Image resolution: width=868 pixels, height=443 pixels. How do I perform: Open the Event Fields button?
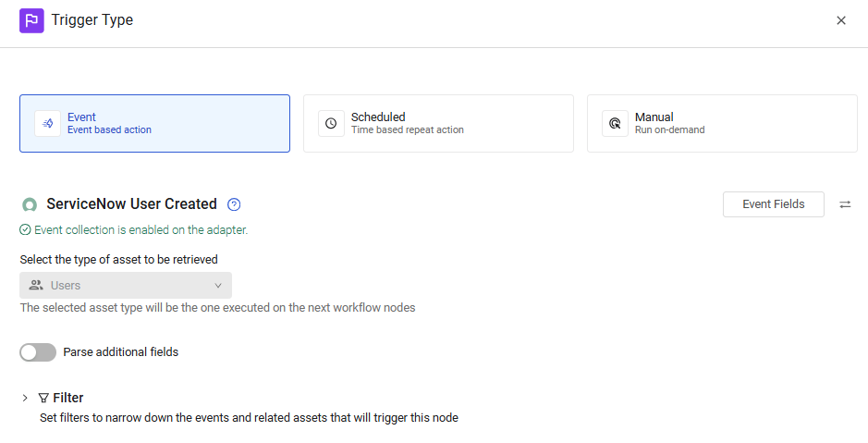pyautogui.click(x=774, y=204)
